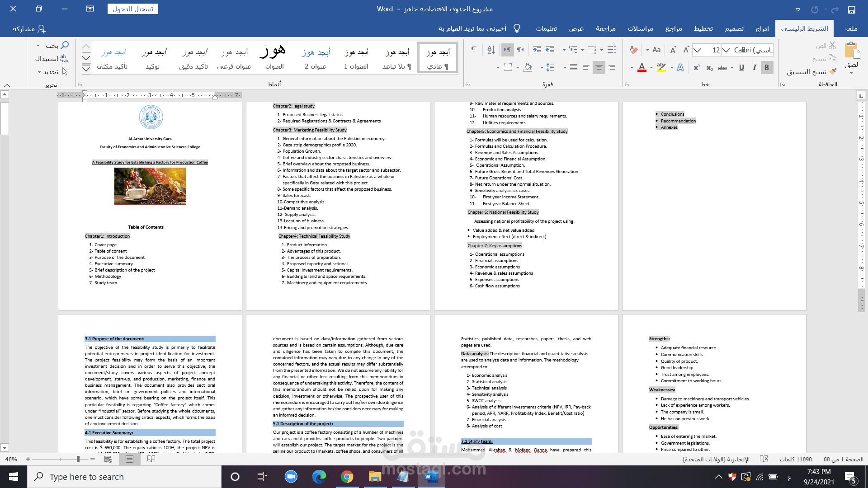Image resolution: width=868 pixels, height=488 pixels.
Task: Apply superscript formatting
Action: point(697,68)
